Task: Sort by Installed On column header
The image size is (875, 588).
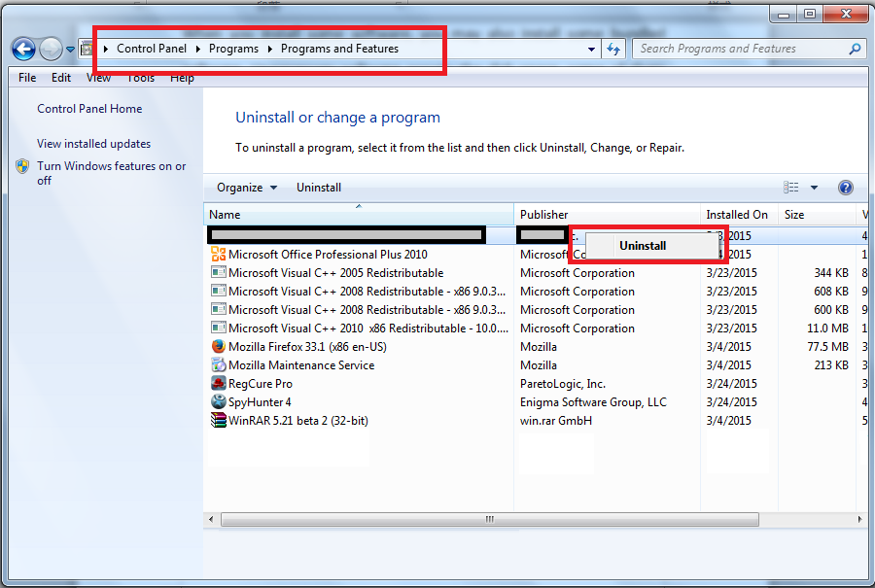Action: click(x=740, y=214)
